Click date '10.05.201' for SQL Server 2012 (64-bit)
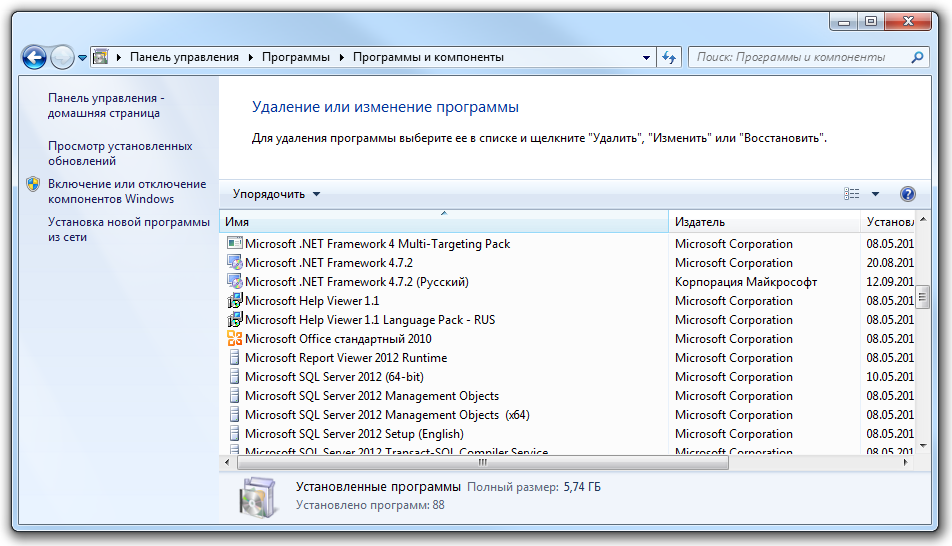Image resolution: width=952 pixels, height=546 pixels. click(889, 377)
